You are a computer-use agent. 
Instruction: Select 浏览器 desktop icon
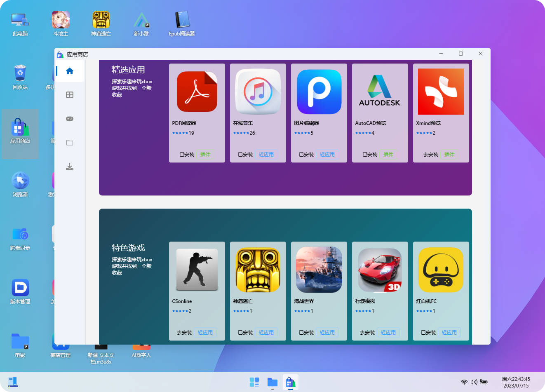click(20, 185)
